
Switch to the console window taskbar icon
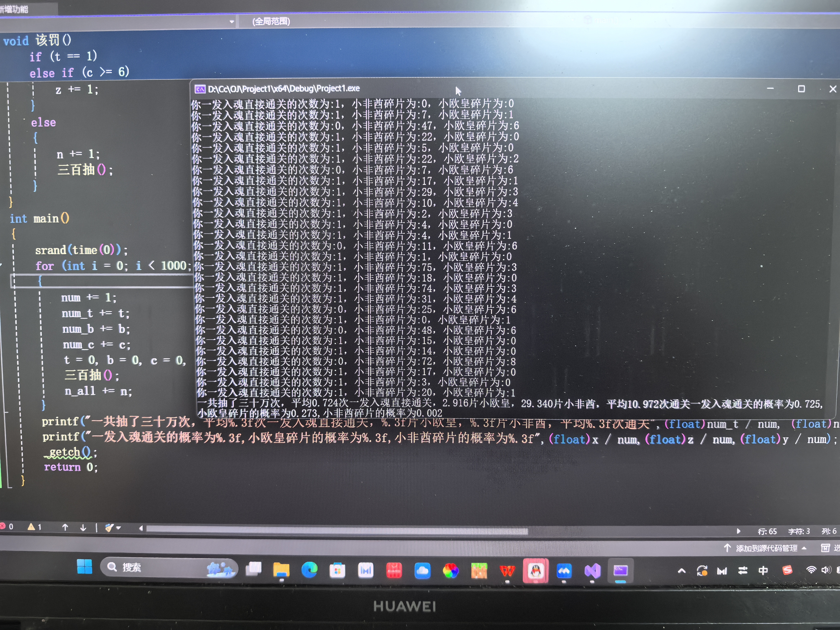pos(621,571)
